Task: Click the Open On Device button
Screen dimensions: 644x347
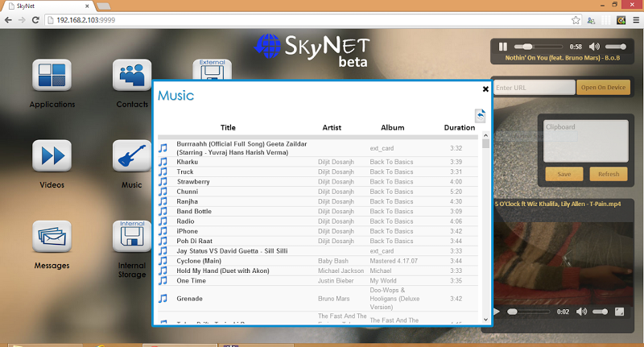Action: click(x=603, y=88)
